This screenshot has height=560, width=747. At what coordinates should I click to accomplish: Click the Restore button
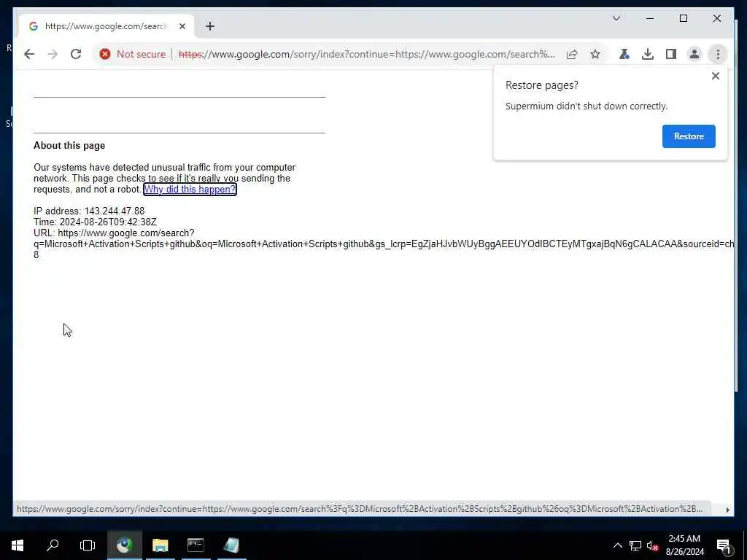pyautogui.click(x=689, y=136)
